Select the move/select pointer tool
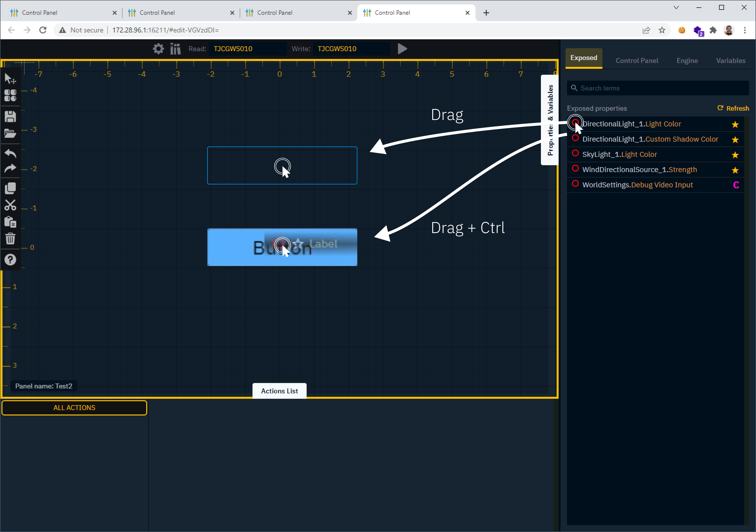 [x=10, y=78]
